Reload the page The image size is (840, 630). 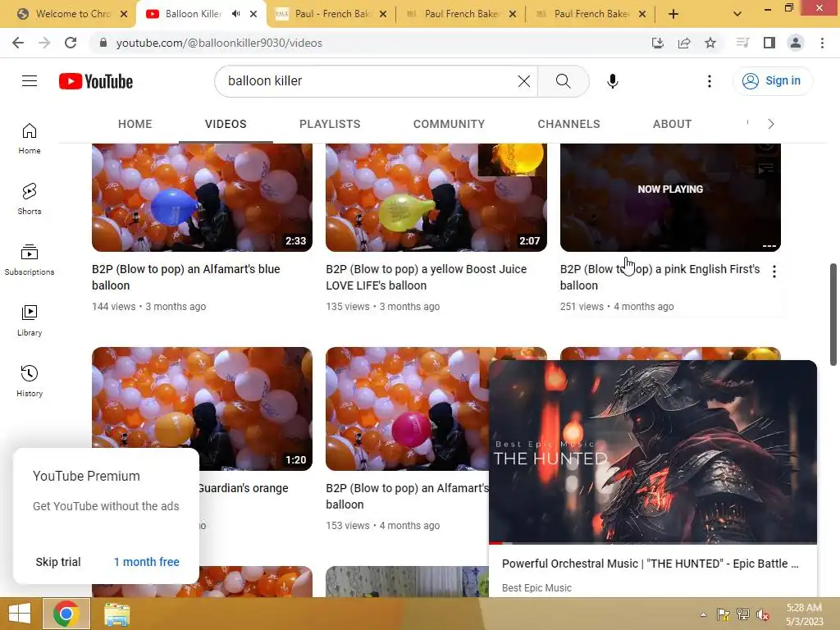(x=71, y=43)
